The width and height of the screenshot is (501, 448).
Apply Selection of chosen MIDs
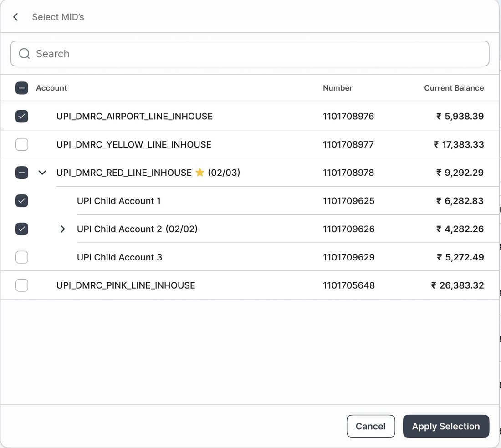tap(446, 426)
